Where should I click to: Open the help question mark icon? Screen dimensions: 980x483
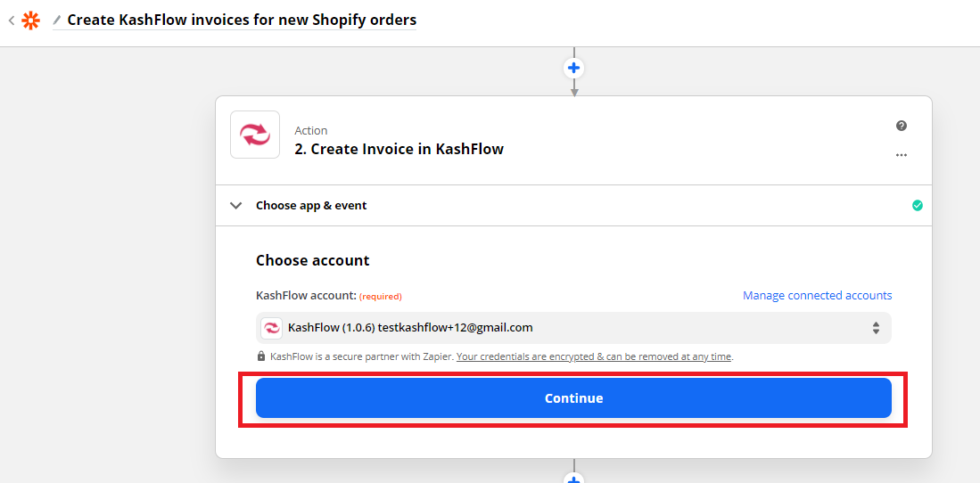tap(902, 126)
